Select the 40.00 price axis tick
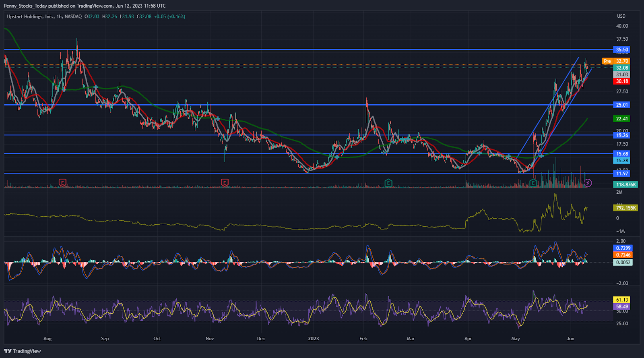 click(x=622, y=26)
